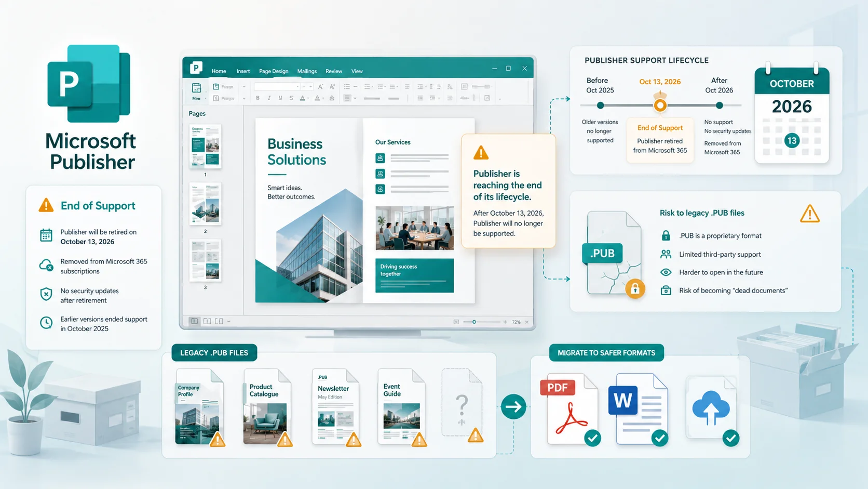Click the MIGRATE TO SAFER FORMATS label
868x489 pixels.
coord(606,353)
